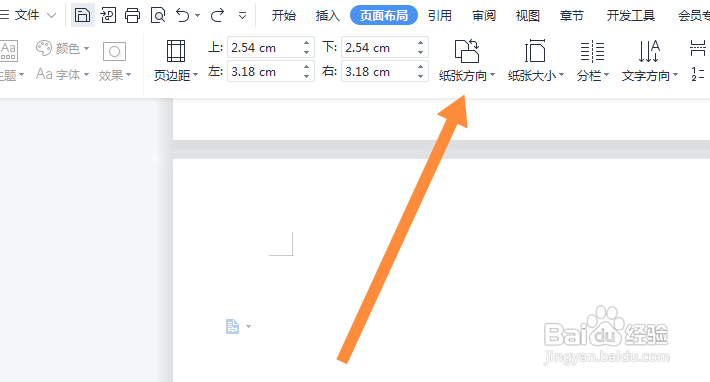Click the Save icon in quick access toolbar
This screenshot has width=710, height=382.
click(x=82, y=15)
